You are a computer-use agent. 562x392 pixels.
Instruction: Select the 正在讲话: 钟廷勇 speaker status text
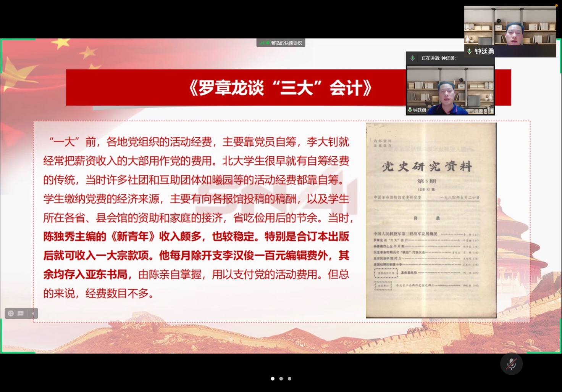pos(438,58)
